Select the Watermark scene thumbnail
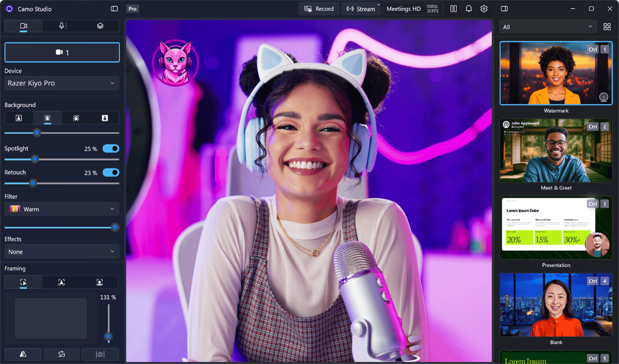Image resolution: width=619 pixels, height=364 pixels. point(556,73)
